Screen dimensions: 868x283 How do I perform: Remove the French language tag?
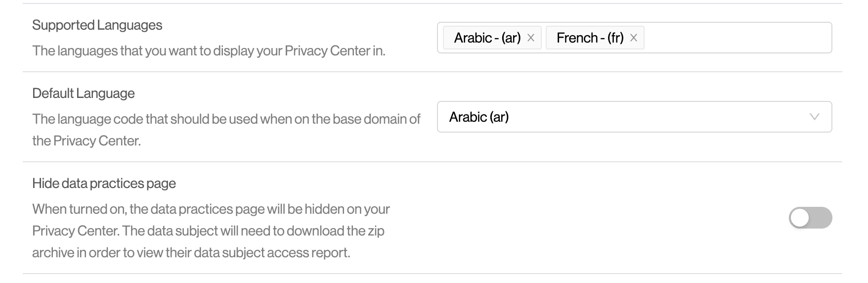click(634, 38)
